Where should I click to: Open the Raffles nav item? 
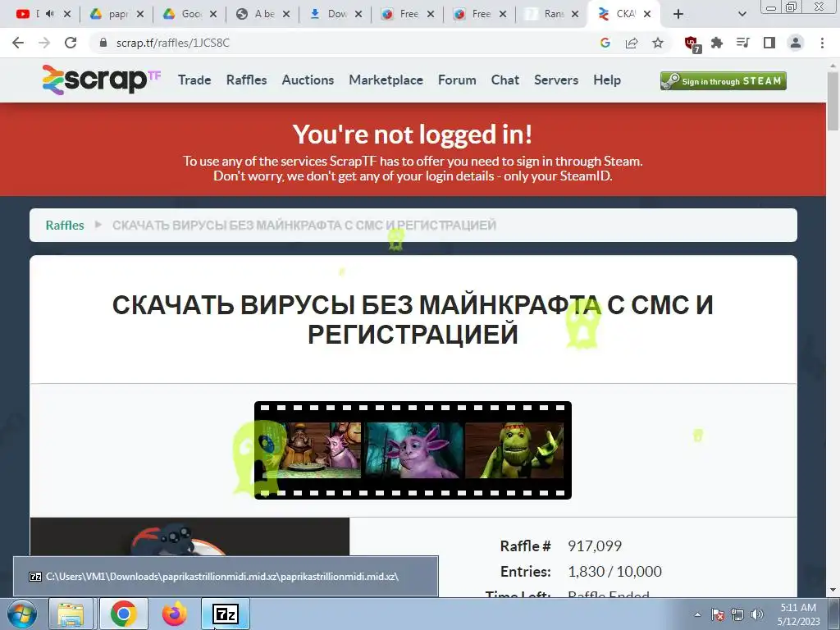click(x=246, y=80)
